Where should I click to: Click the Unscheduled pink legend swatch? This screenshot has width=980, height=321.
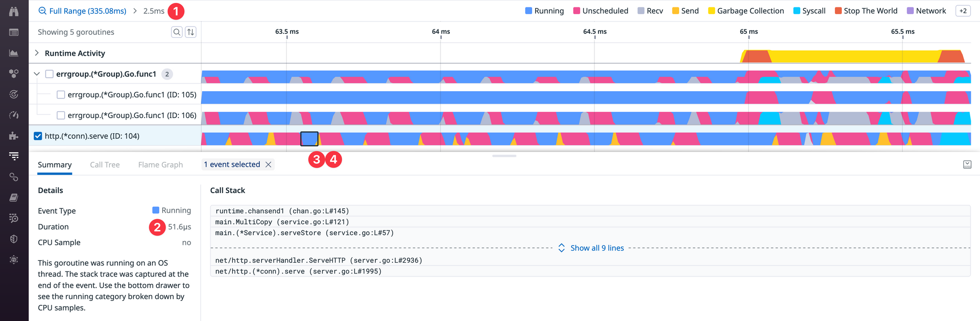tap(576, 11)
